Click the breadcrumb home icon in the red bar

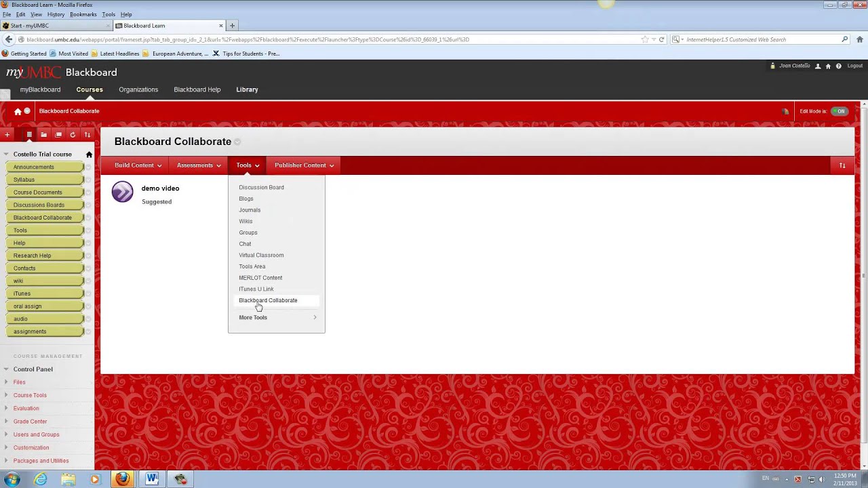point(18,111)
